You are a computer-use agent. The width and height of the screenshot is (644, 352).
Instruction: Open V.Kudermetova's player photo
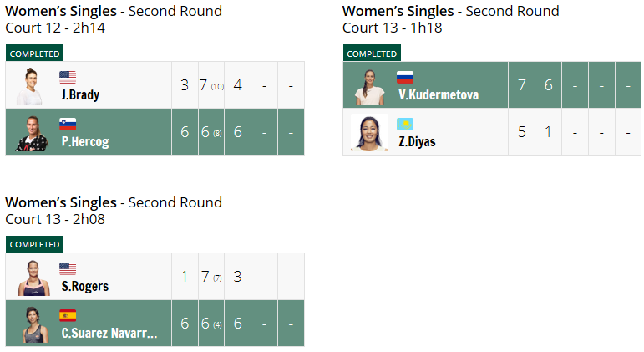370,87
